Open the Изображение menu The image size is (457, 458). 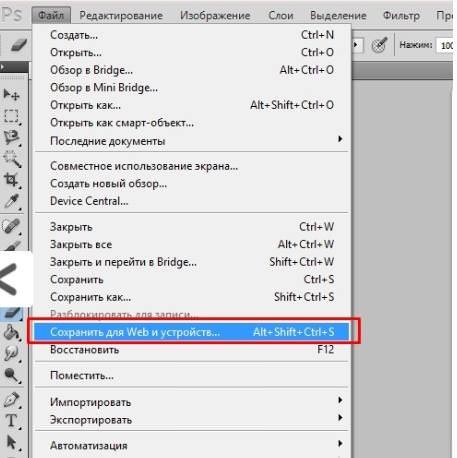pyautogui.click(x=215, y=15)
